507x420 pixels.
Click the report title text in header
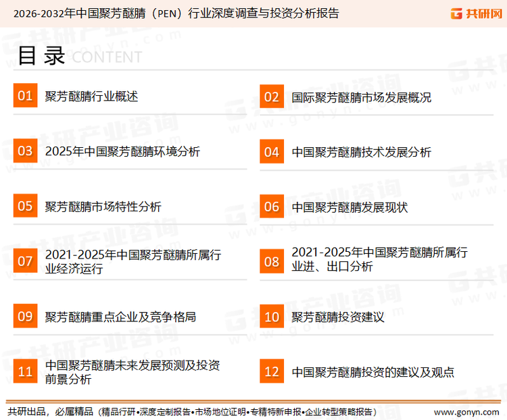[x=176, y=13]
